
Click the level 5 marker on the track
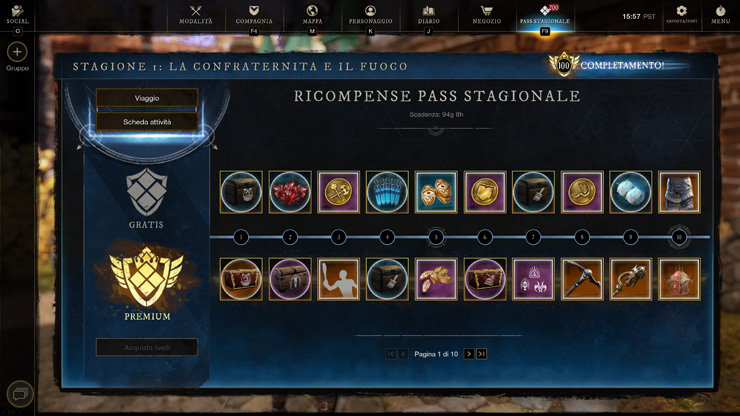point(436,237)
